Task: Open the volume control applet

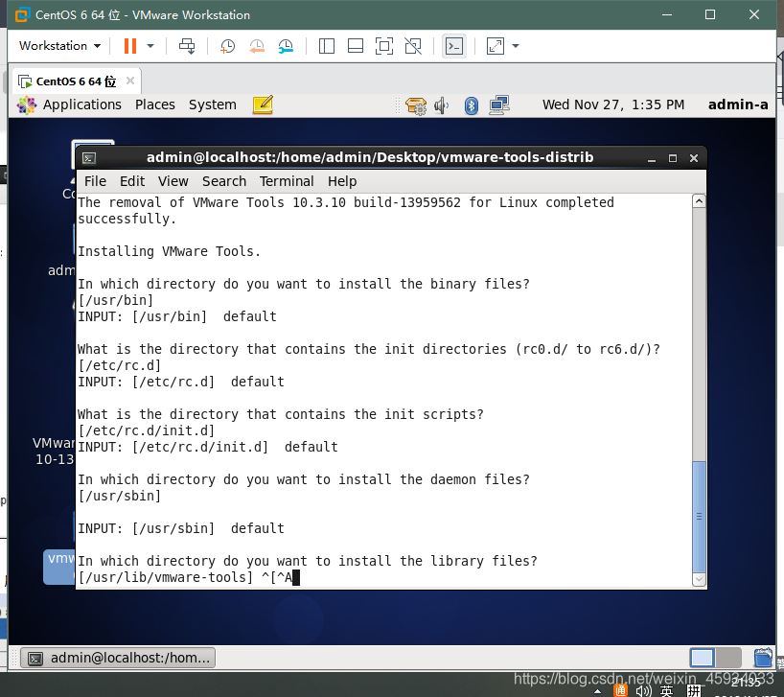Action: (442, 105)
